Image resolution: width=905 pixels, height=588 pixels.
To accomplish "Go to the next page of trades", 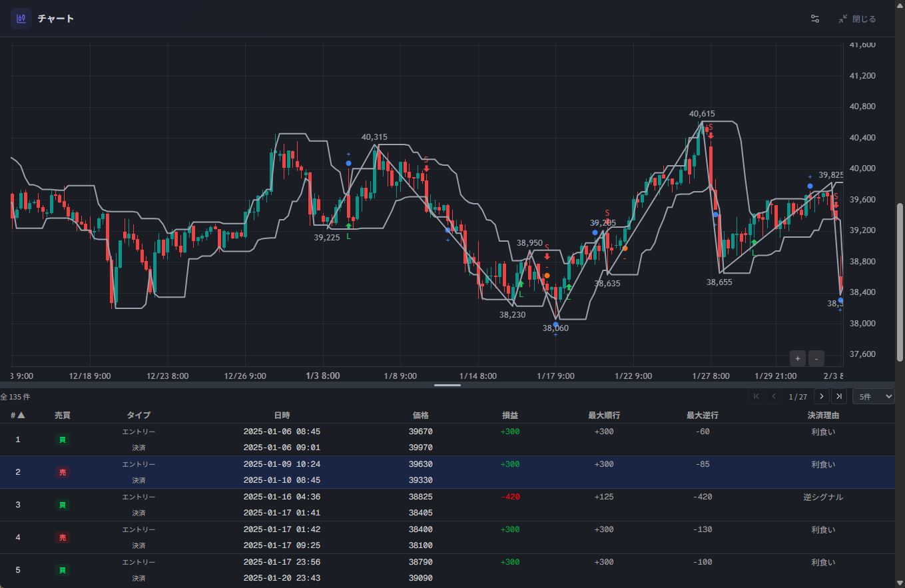I will 822,396.
